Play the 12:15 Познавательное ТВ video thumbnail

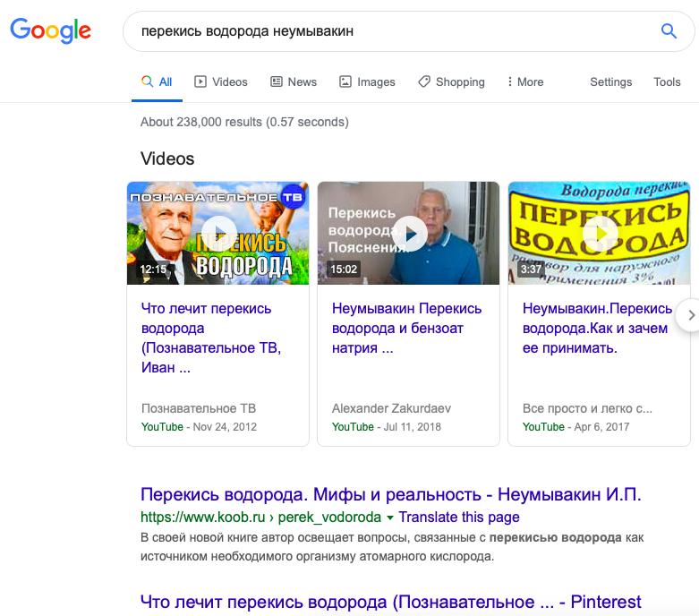(x=218, y=233)
